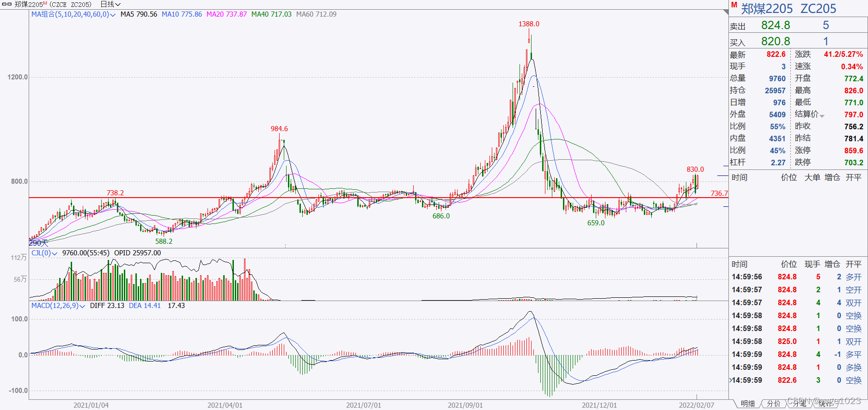Image resolution: width=868 pixels, height=410 pixels.
Task: Click the chart title 郑煤2205 (CZCE ZC205)
Action: pyautogui.click(x=53, y=4)
